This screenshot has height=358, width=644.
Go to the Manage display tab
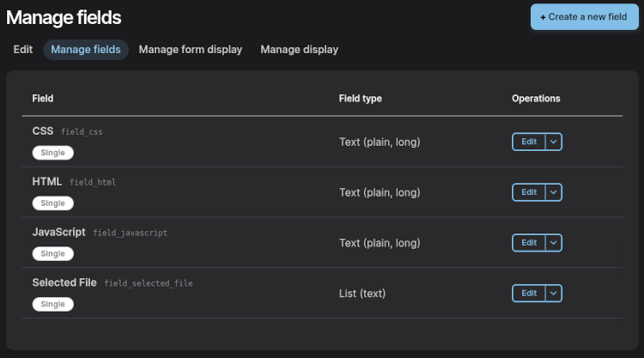pyautogui.click(x=299, y=50)
